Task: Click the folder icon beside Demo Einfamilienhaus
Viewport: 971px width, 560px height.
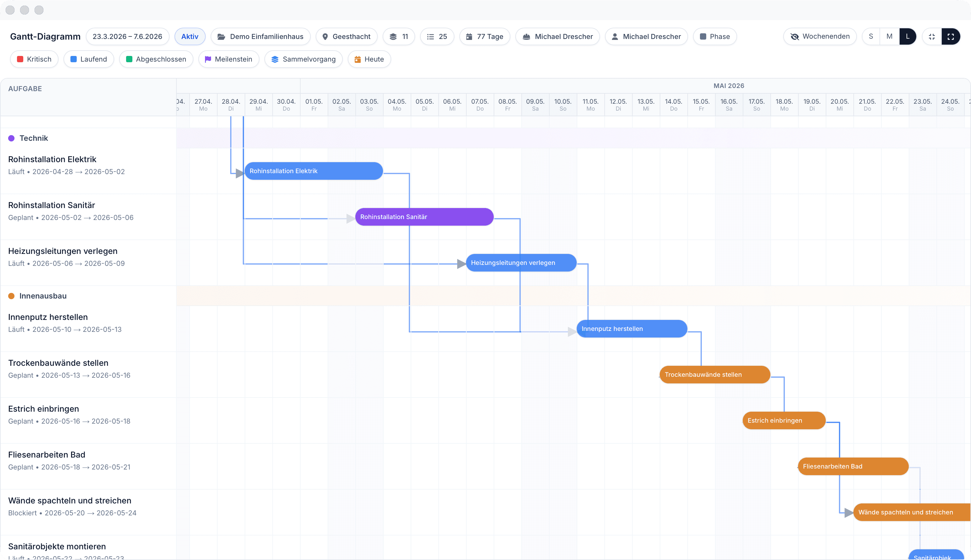Action: (221, 36)
